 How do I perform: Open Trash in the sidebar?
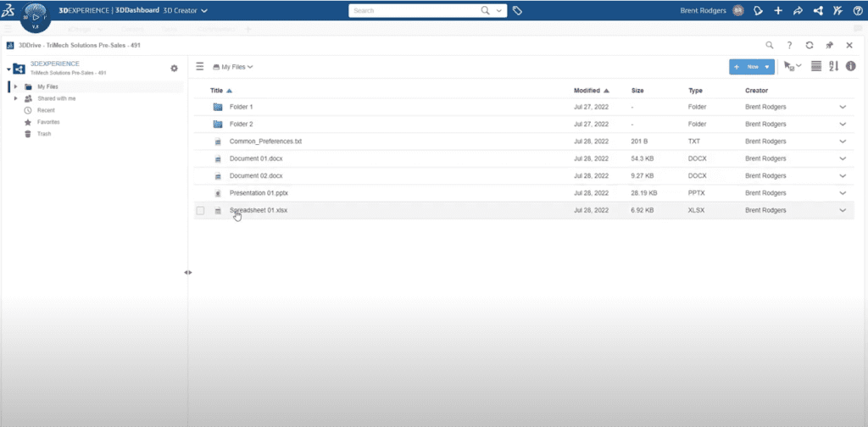point(44,134)
